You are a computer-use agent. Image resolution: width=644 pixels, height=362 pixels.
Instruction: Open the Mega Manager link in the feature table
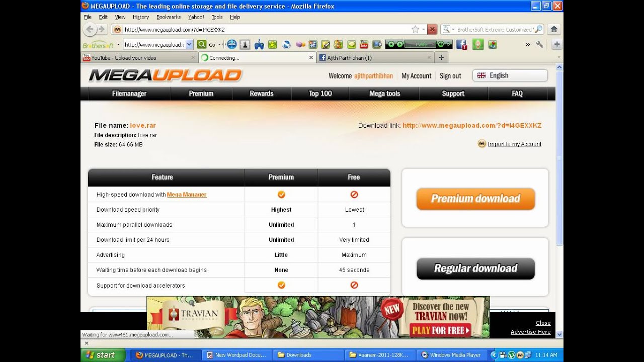point(187,195)
